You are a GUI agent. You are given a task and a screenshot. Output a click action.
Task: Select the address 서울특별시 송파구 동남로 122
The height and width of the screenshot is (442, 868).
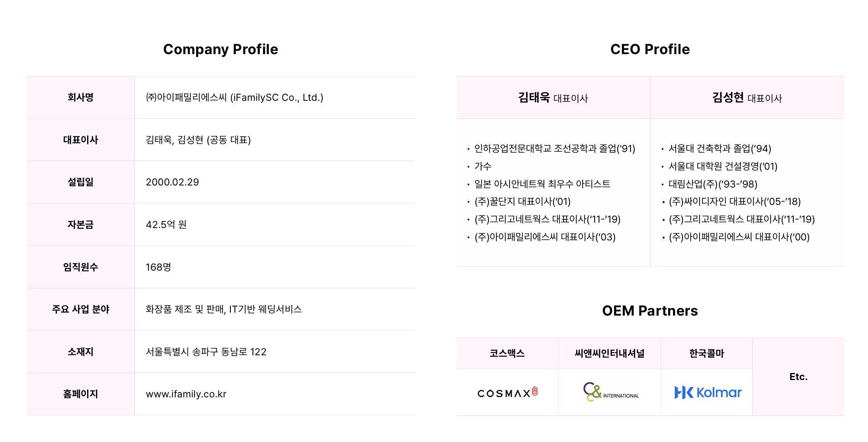pyautogui.click(x=206, y=352)
